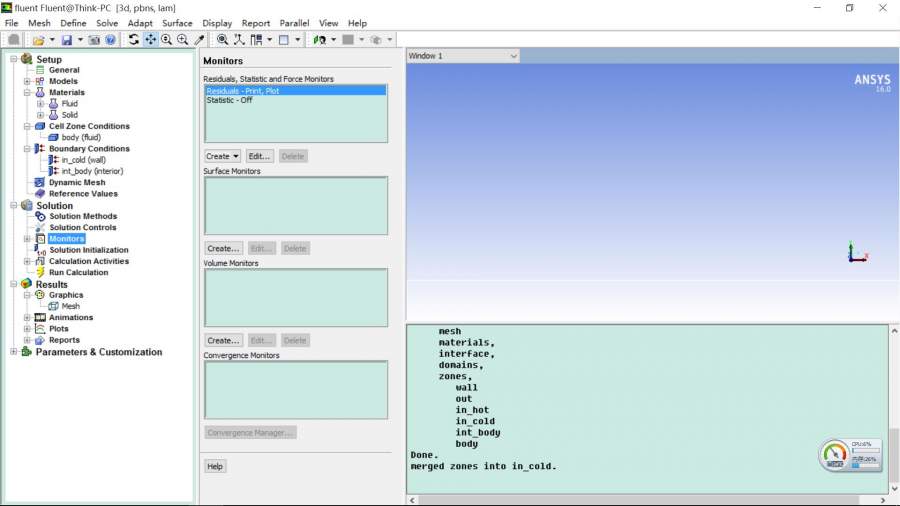Click the Run Calculation lightning icon

coord(40,273)
